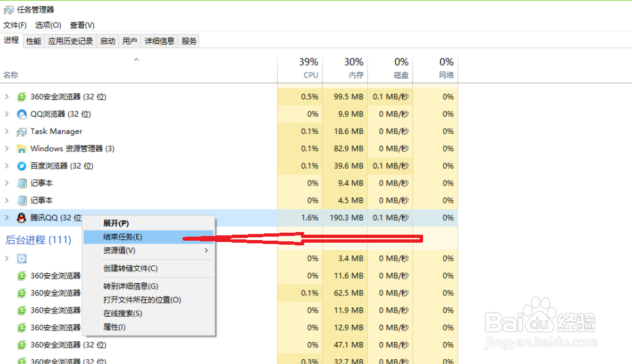Click the second 记事本 icon (4.5 MB row)
The height and width of the screenshot is (364, 632).
[21, 201]
